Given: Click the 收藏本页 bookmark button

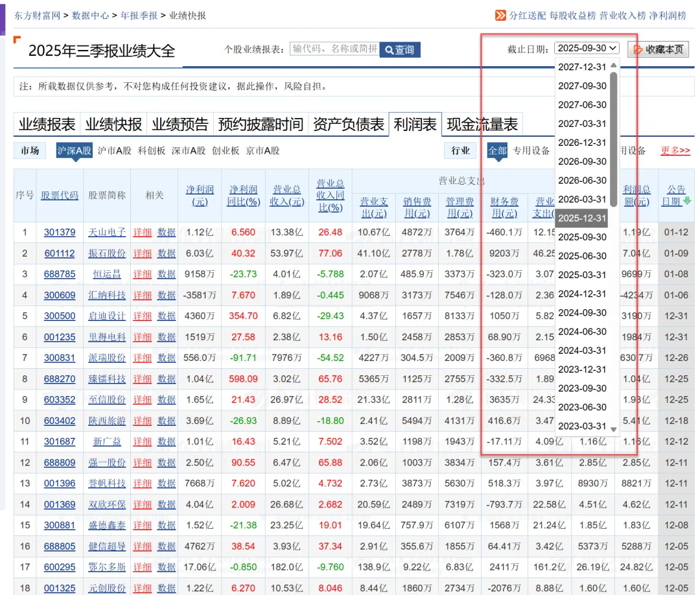Looking at the screenshot, I should [659, 49].
